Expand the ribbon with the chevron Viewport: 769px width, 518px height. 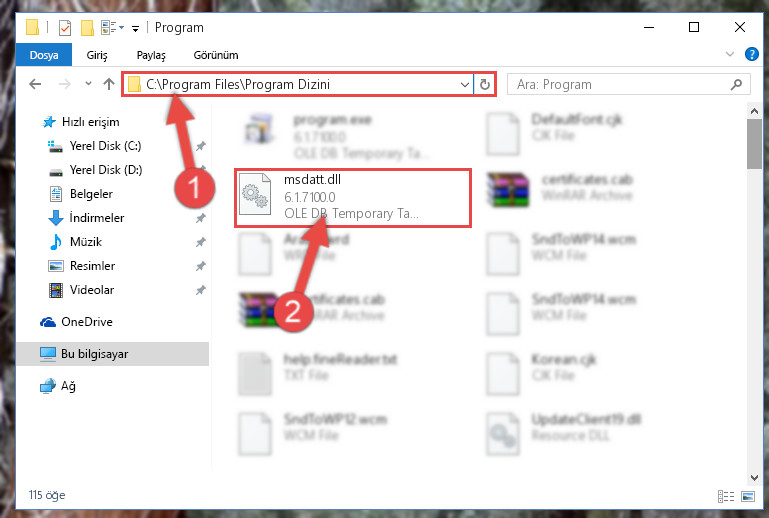730,54
